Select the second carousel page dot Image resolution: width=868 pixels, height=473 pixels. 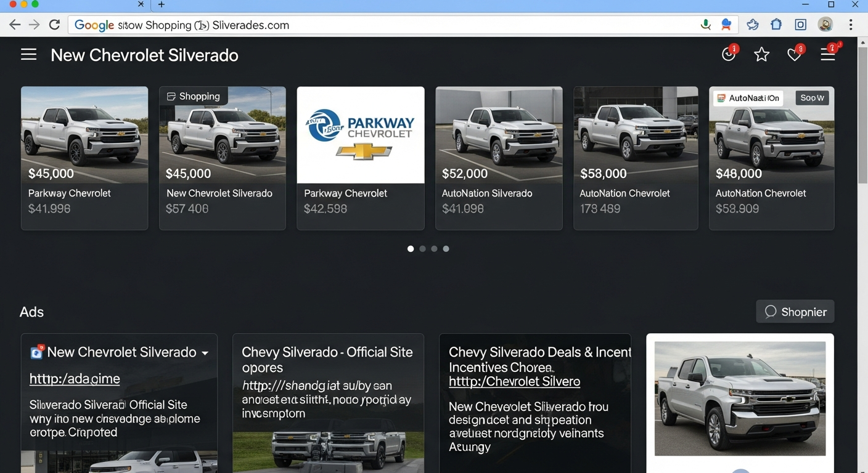[x=422, y=249]
